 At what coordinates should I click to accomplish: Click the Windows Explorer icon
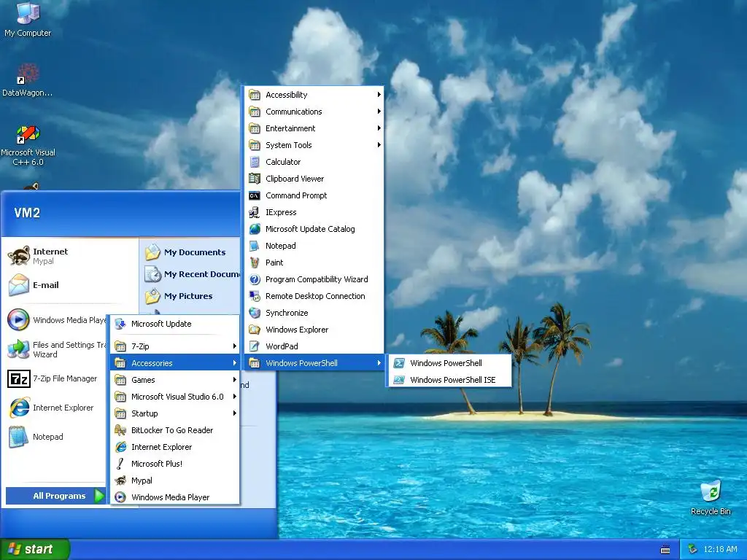(255, 330)
